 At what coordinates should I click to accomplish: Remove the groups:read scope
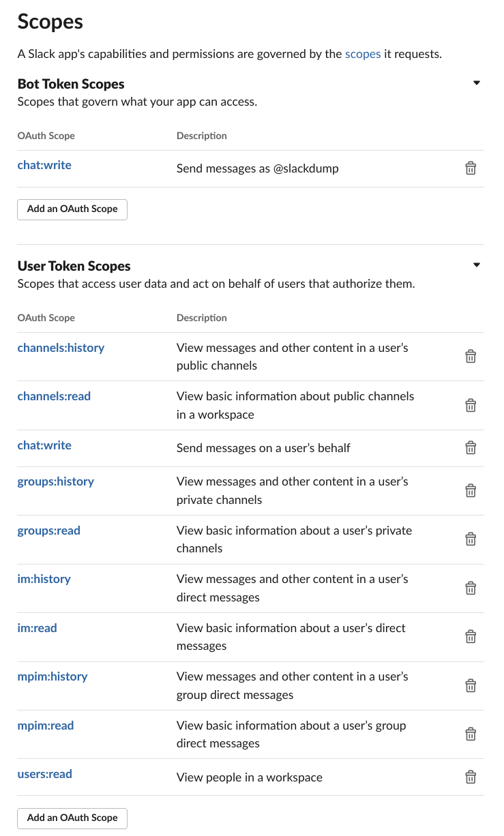(x=471, y=539)
